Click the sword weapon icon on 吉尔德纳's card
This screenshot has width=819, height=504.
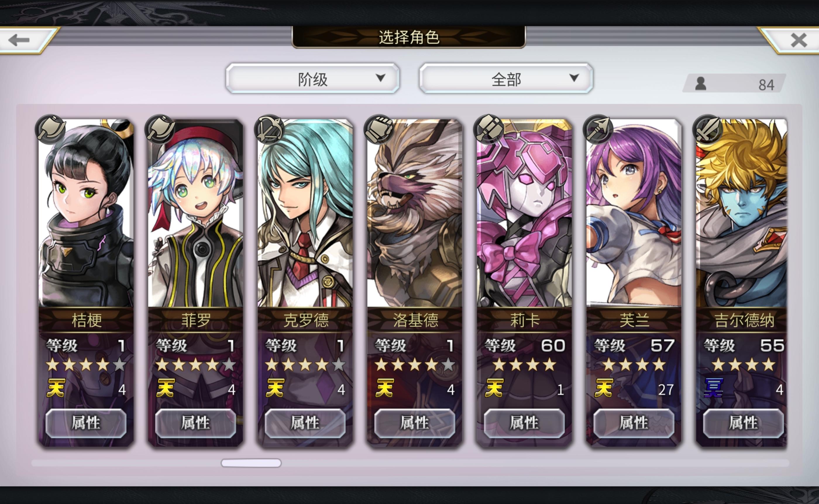tap(708, 129)
